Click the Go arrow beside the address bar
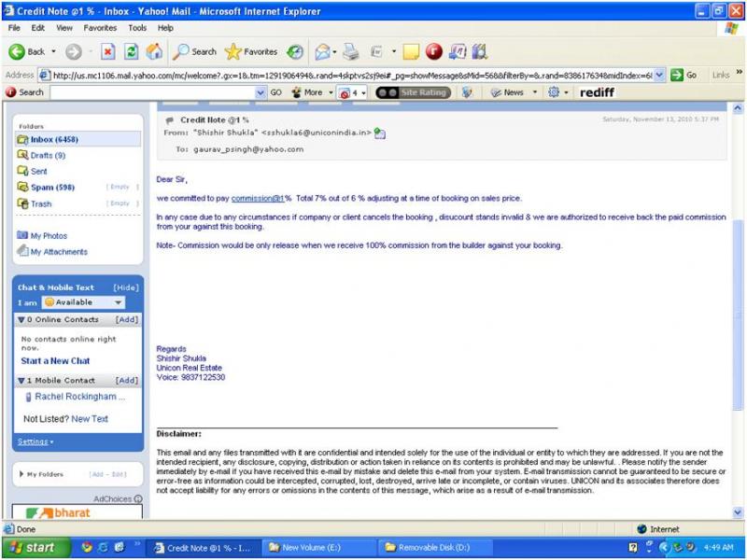Image resolution: width=747 pixels, height=560 pixels. [x=684, y=76]
